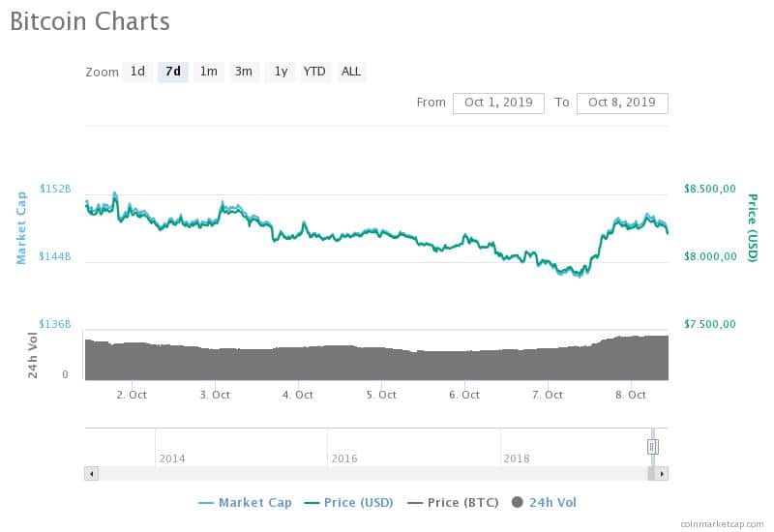Viewport: 774px width, 532px height.
Task: Show ALL time range
Action: click(x=351, y=72)
